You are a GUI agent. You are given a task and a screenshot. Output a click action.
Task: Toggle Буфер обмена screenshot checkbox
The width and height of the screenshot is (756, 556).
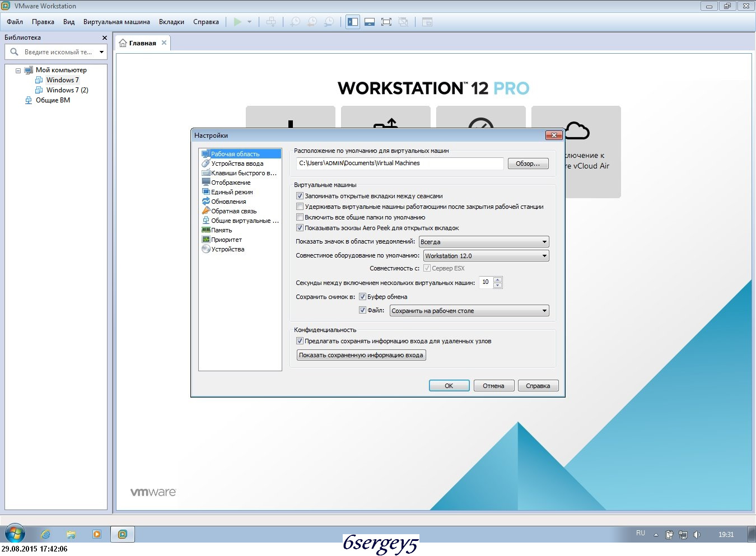tap(362, 297)
